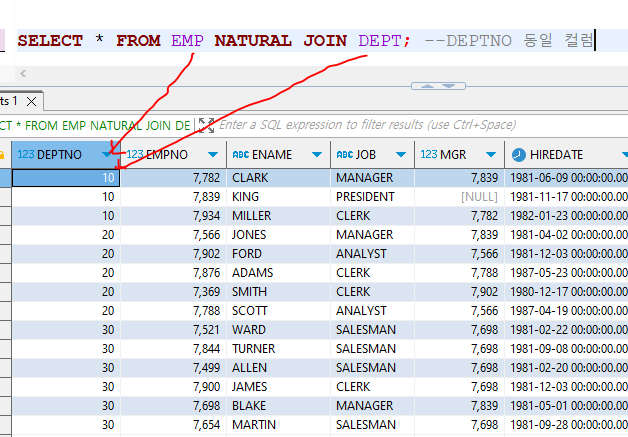Select the 1987-05-23 hiredate cell
Screen dimensions: 628x437
click(566, 273)
